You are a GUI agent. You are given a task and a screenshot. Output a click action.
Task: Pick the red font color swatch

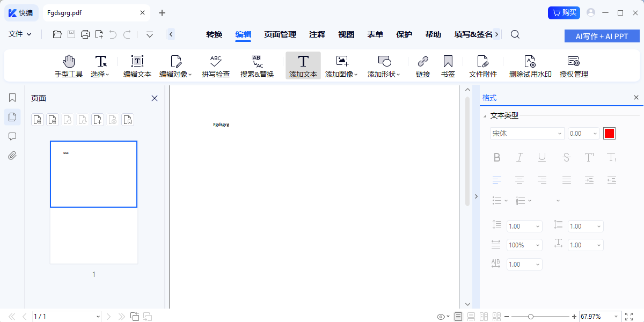tap(609, 133)
